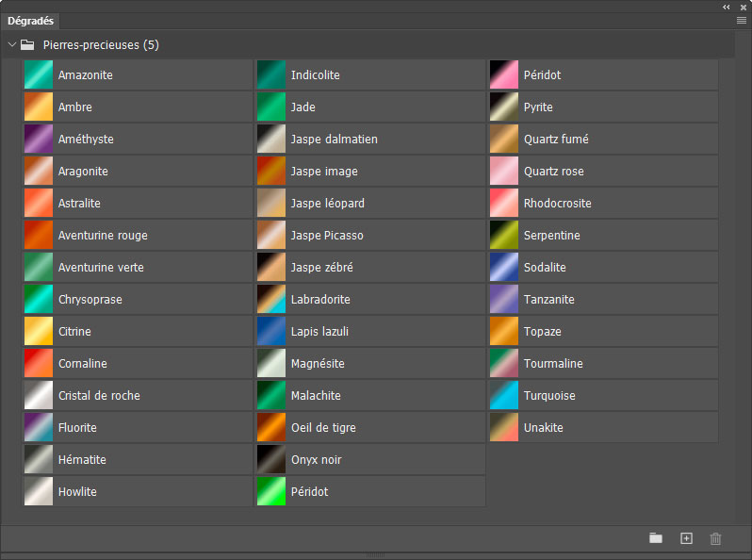Collapse the panel with the double-arrow icon

tap(727, 7)
